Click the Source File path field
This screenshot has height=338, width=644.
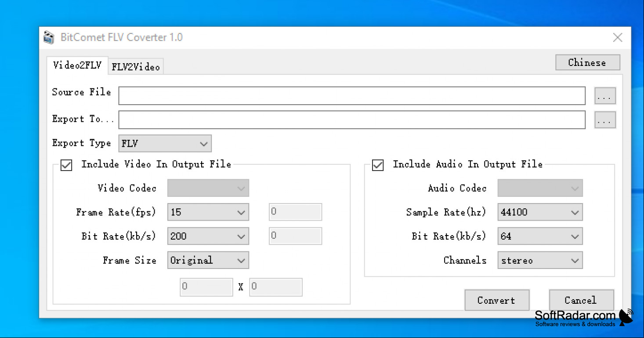tap(352, 96)
